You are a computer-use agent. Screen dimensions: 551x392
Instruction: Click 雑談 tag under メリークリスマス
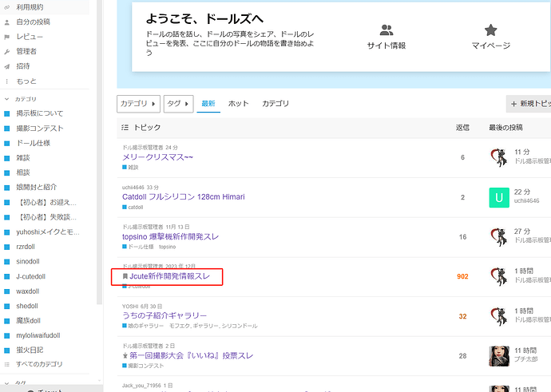(x=130, y=168)
